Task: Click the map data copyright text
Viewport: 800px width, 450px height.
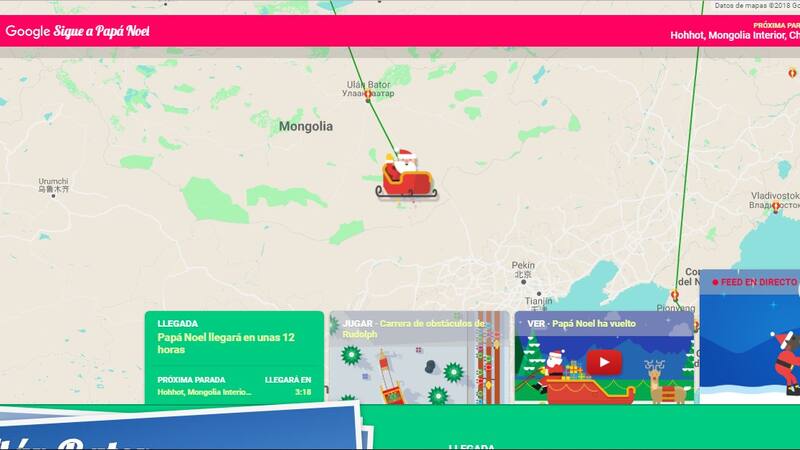Action: 755,6
